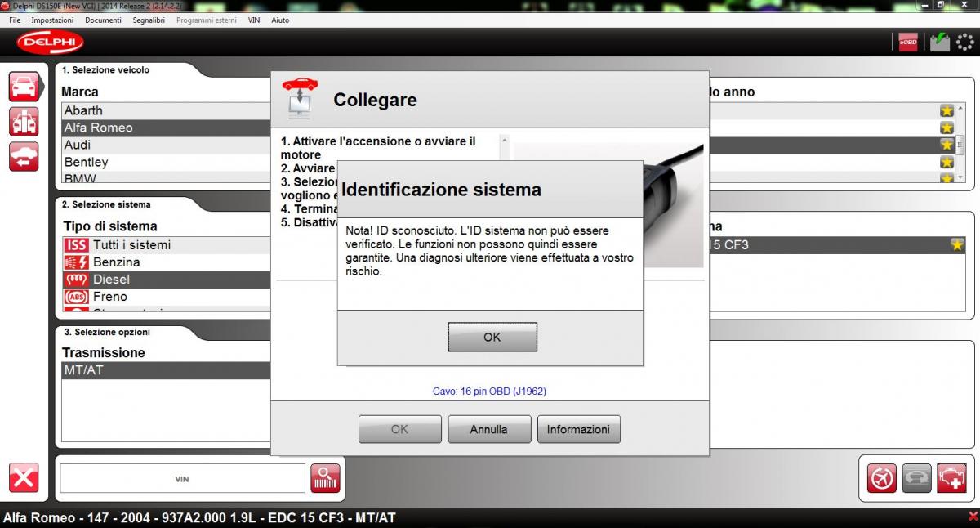Viewport: 980px width, 528px height.
Task: Toggle favorite star on EDC 15 CF3 row
Action: pyautogui.click(x=957, y=244)
